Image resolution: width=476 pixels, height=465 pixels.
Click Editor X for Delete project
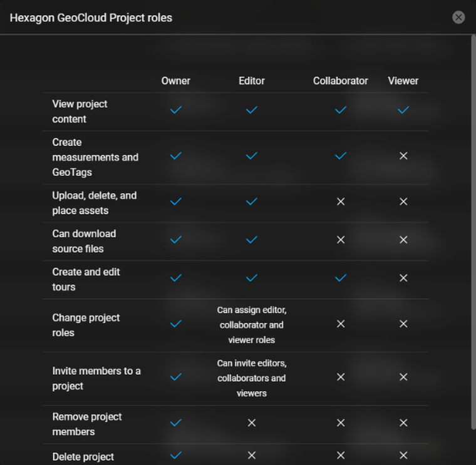pos(252,455)
